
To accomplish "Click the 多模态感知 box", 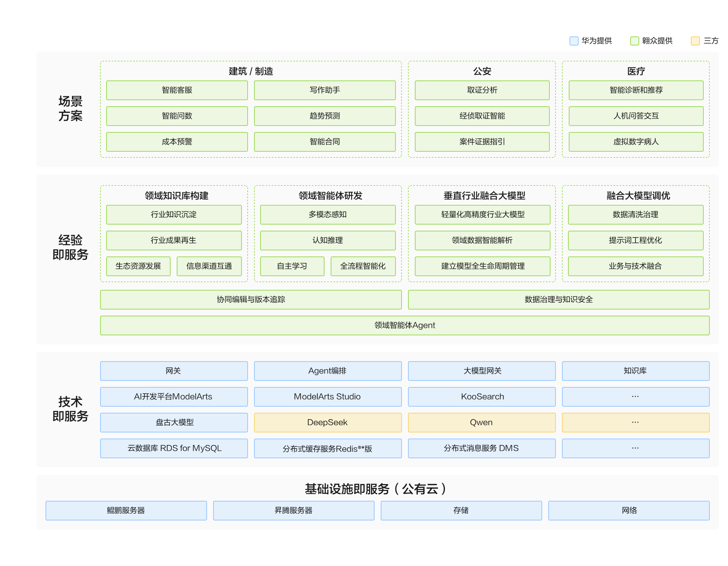I will click(x=328, y=215).
